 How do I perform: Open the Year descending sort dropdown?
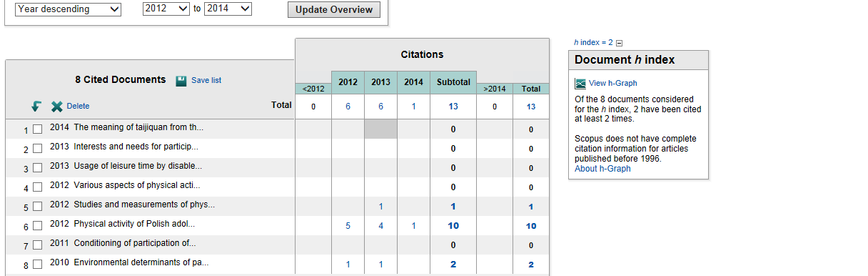(x=69, y=9)
